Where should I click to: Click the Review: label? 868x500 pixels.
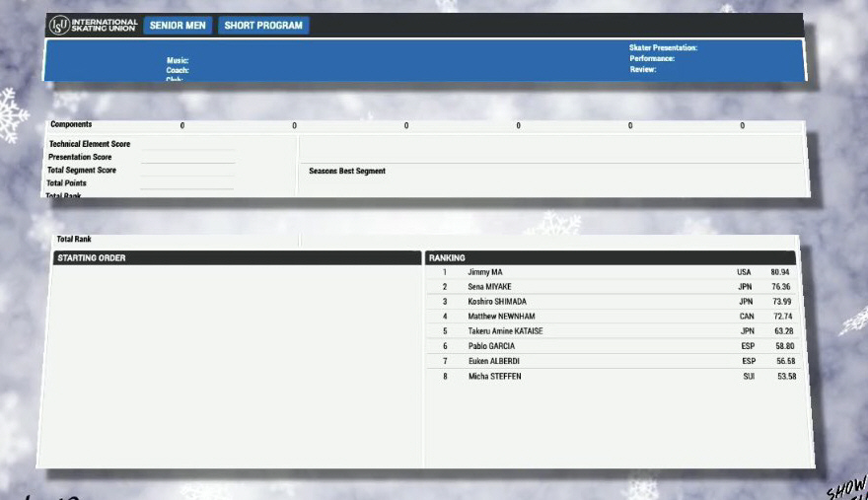(643, 69)
